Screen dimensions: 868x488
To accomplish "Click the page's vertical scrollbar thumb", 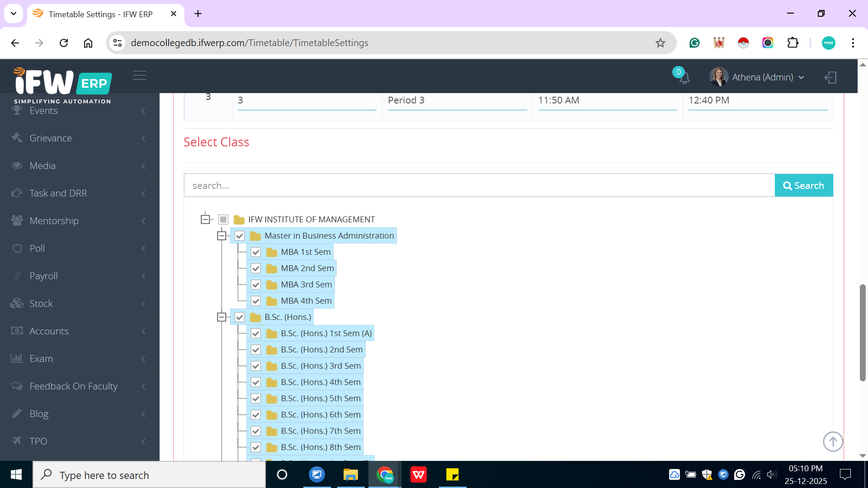I will coord(862,332).
